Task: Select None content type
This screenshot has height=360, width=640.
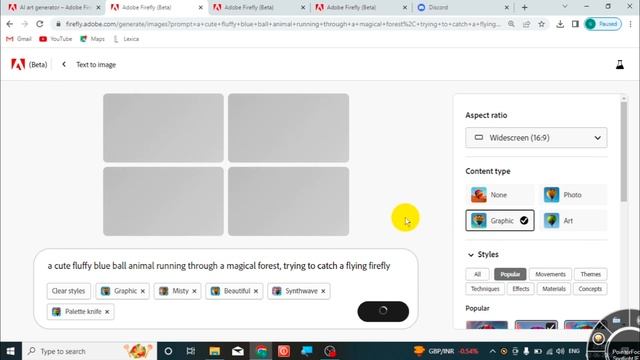Action: pyautogui.click(x=500, y=195)
